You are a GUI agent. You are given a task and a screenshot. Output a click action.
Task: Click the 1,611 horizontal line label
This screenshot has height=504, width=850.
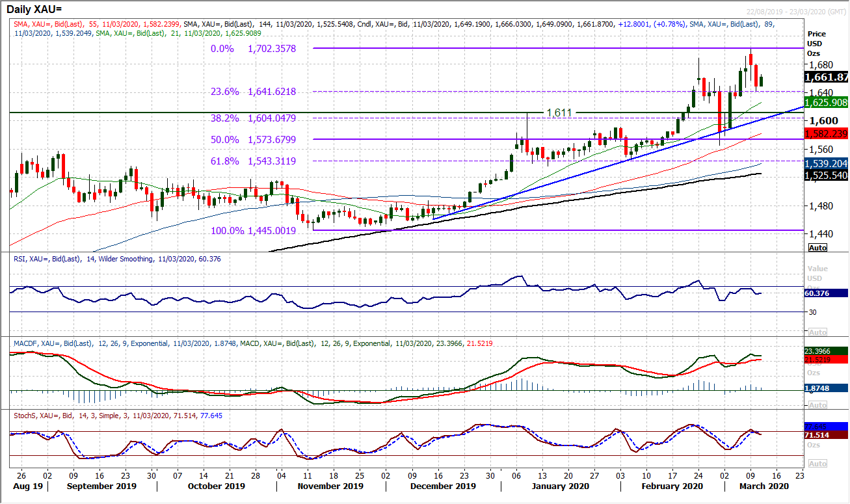tap(559, 113)
